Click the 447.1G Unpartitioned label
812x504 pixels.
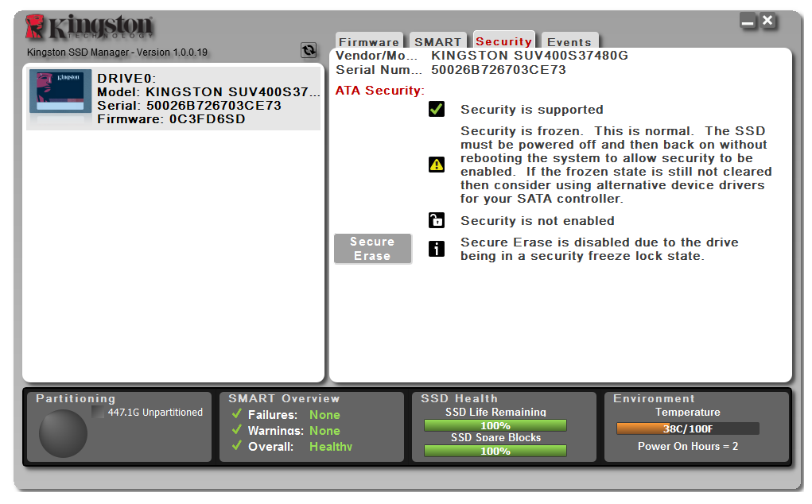[155, 413]
